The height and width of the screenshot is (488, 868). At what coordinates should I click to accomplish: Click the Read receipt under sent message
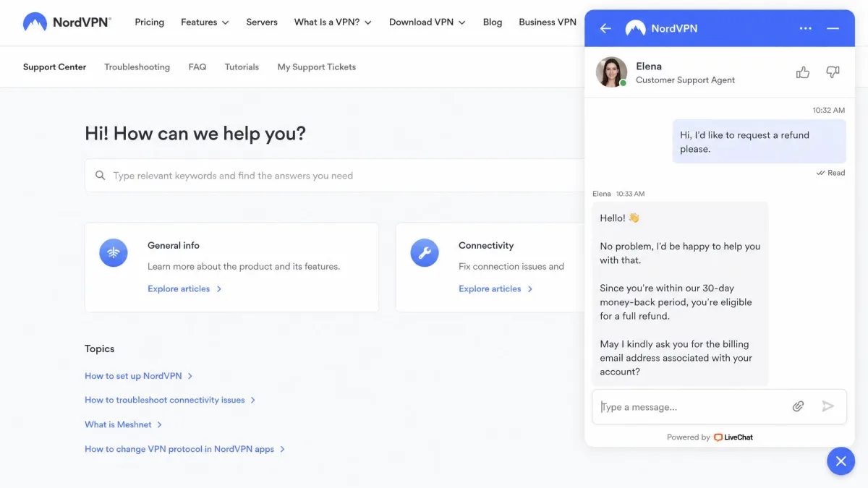coord(830,173)
